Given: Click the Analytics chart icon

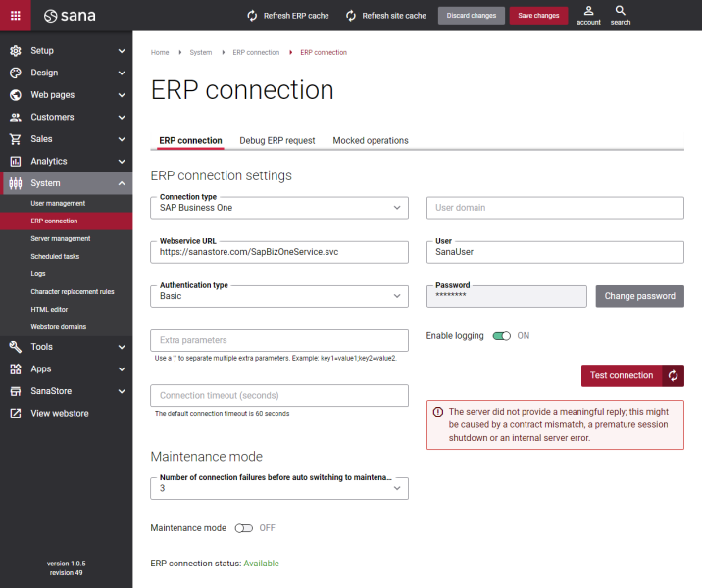Looking at the screenshot, I should coord(16,161).
